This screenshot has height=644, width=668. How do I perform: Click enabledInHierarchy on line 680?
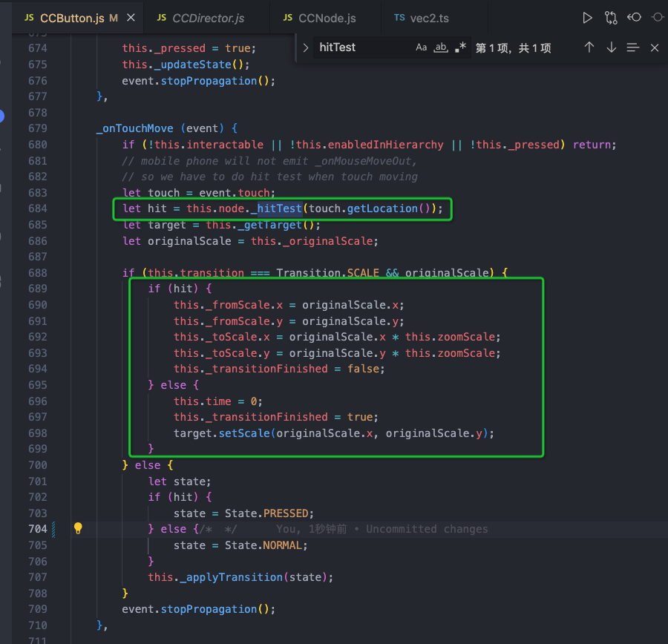pos(385,145)
